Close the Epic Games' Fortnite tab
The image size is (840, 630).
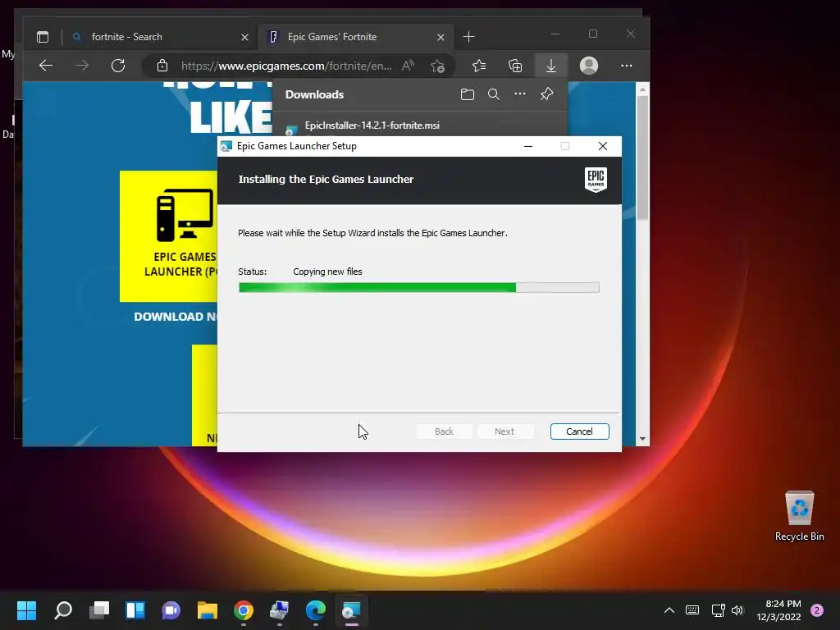point(441,37)
